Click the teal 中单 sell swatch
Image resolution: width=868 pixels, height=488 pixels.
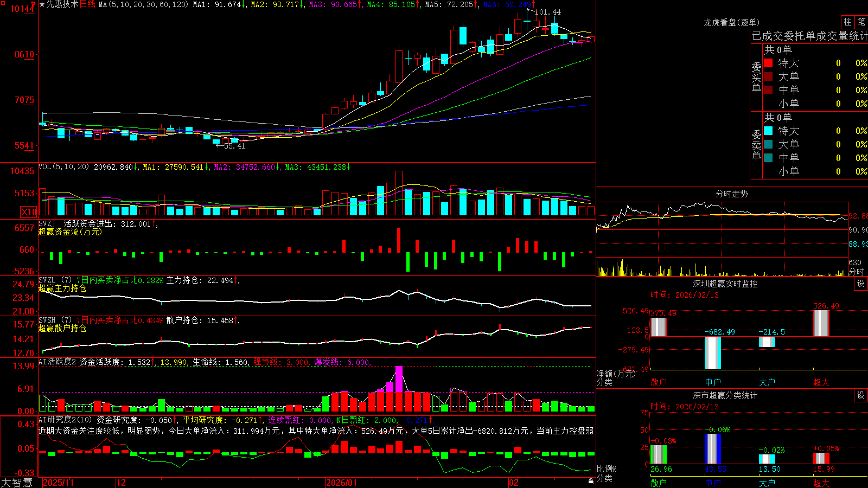tap(768, 158)
